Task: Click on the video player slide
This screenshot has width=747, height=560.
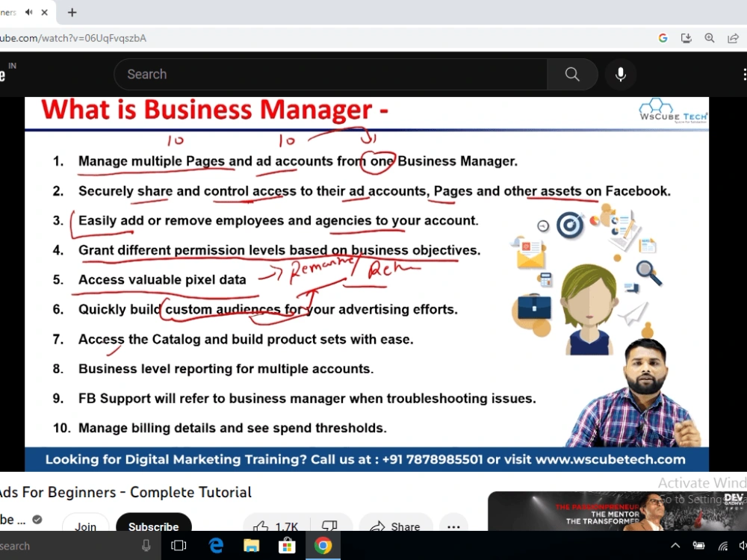Action: [x=367, y=284]
